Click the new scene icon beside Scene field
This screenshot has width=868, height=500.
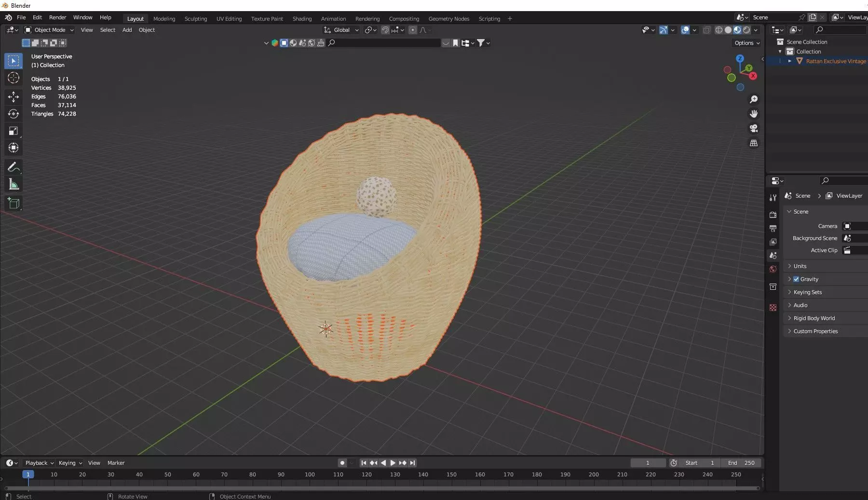tap(813, 17)
